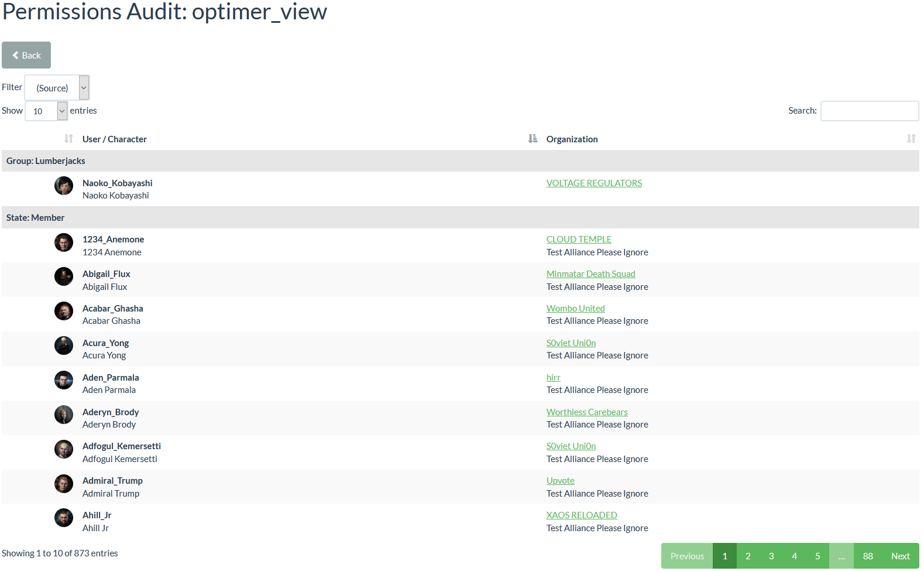Open the VOLTAGE REGULATORS organization link
The width and height of the screenshot is (924, 571).
pos(593,183)
